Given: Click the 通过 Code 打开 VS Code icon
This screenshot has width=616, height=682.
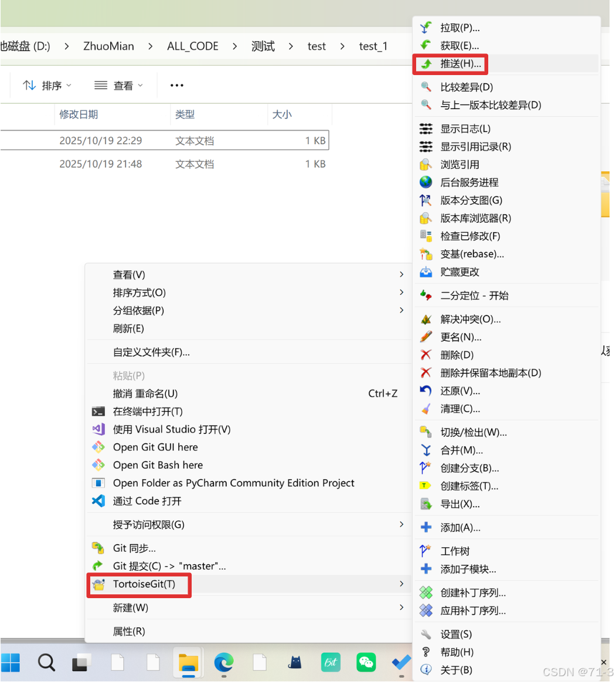Looking at the screenshot, I should 98,501.
